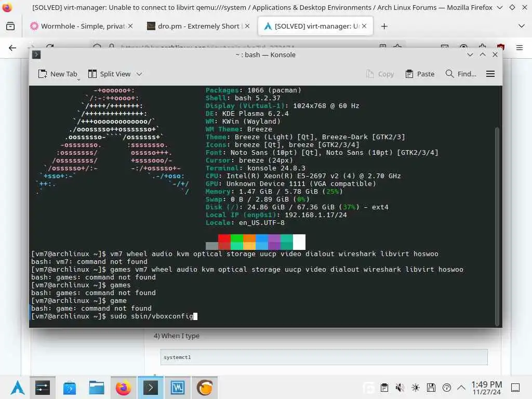Minimize Firefox window using chevron
The width and height of the screenshot is (532, 399).
(x=499, y=7)
